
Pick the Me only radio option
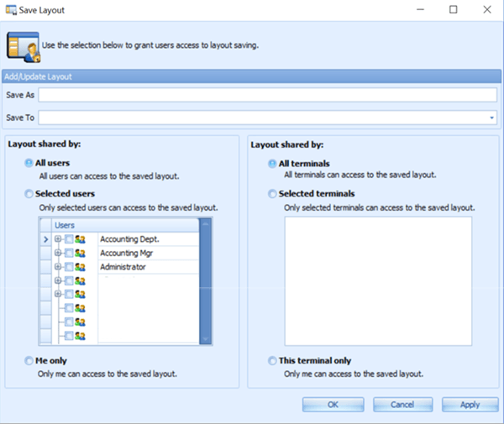(29, 361)
